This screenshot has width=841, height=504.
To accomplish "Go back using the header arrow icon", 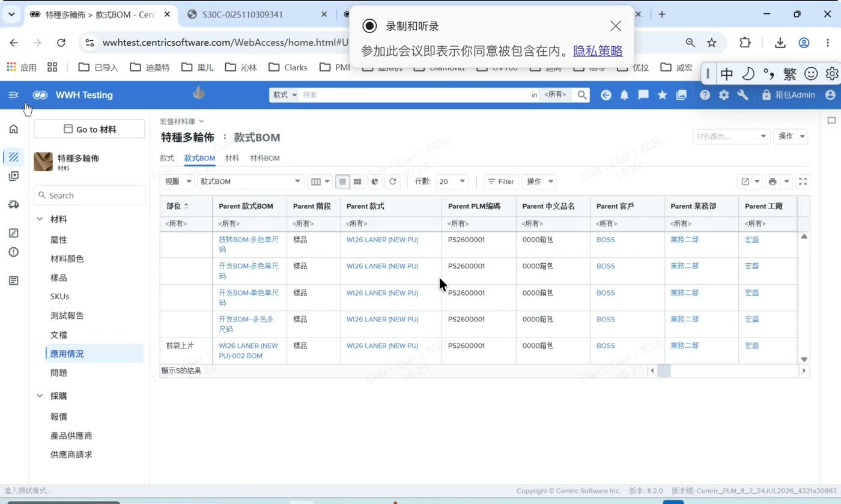I will pos(606,95).
